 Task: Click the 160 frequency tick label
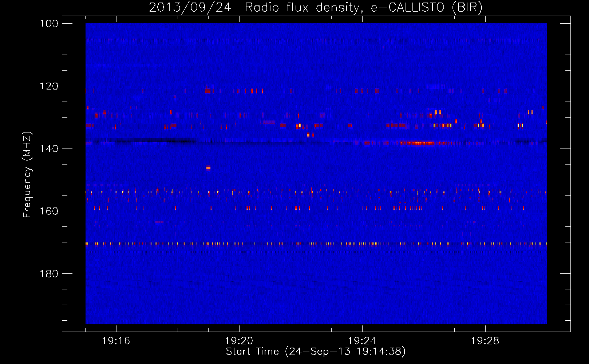(49, 211)
